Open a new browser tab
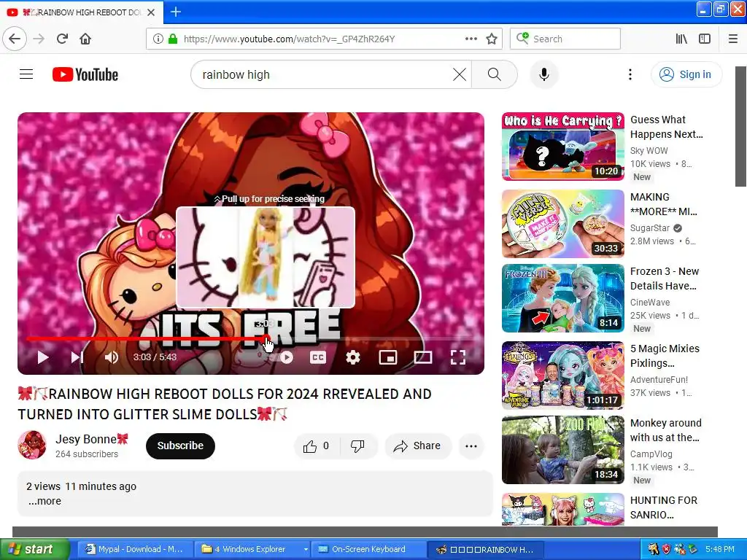 coord(175,12)
